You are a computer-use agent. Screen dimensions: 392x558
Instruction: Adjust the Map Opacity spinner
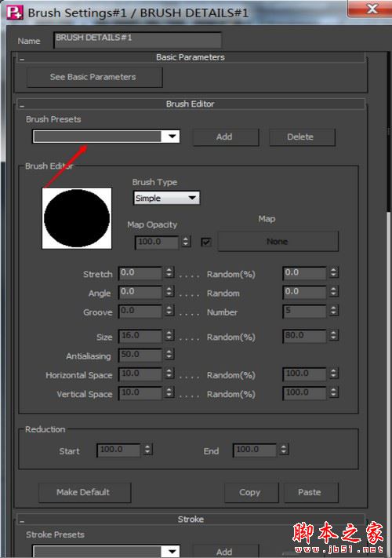click(186, 242)
